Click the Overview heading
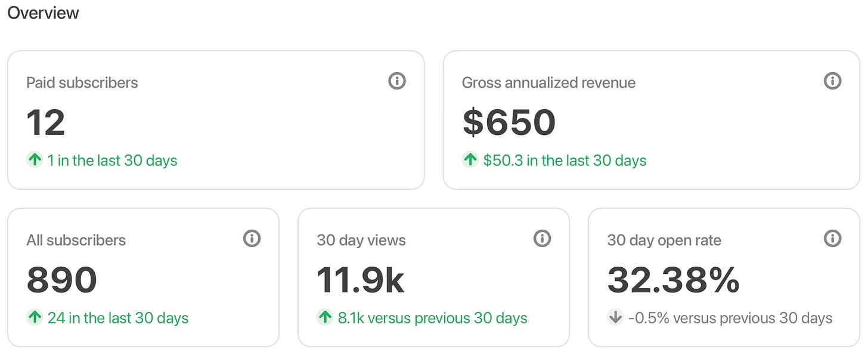 (x=43, y=13)
